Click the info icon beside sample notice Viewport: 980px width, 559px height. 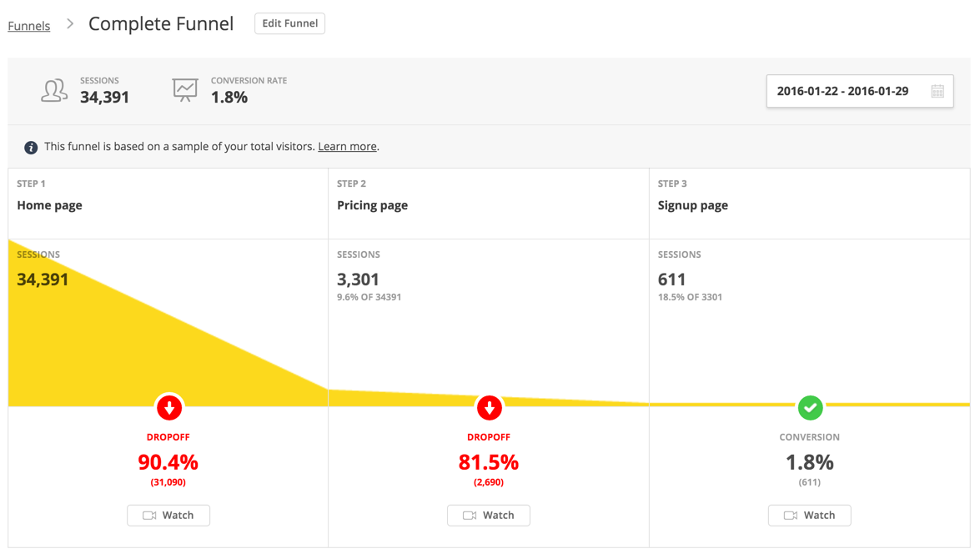click(x=31, y=148)
